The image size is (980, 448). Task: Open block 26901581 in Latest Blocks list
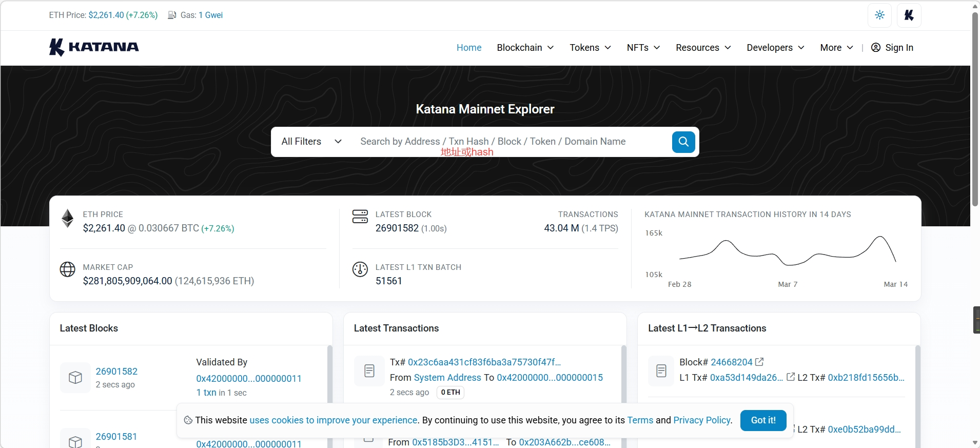(116, 437)
